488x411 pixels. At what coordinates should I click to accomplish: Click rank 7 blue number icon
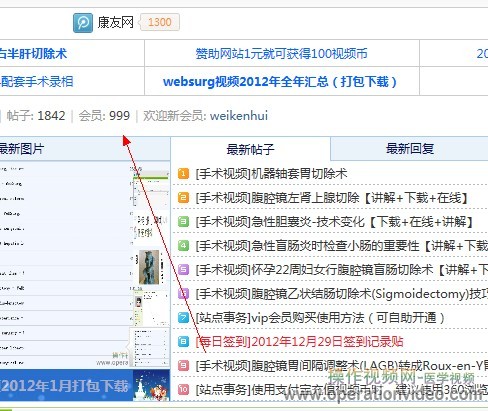[183, 318]
